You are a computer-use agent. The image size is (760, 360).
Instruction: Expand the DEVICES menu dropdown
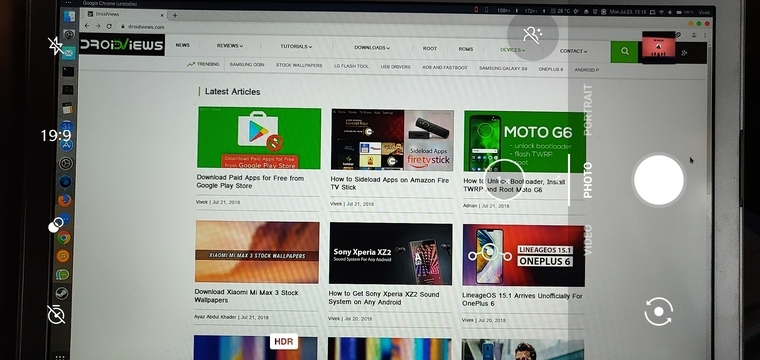(512, 50)
